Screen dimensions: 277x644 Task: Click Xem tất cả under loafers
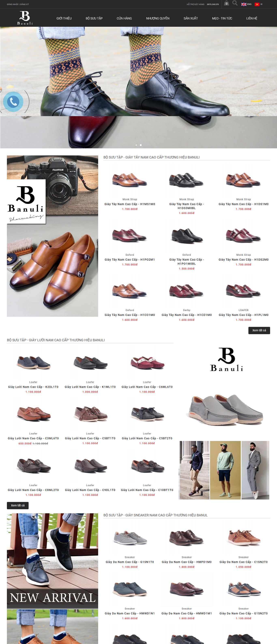(18, 505)
